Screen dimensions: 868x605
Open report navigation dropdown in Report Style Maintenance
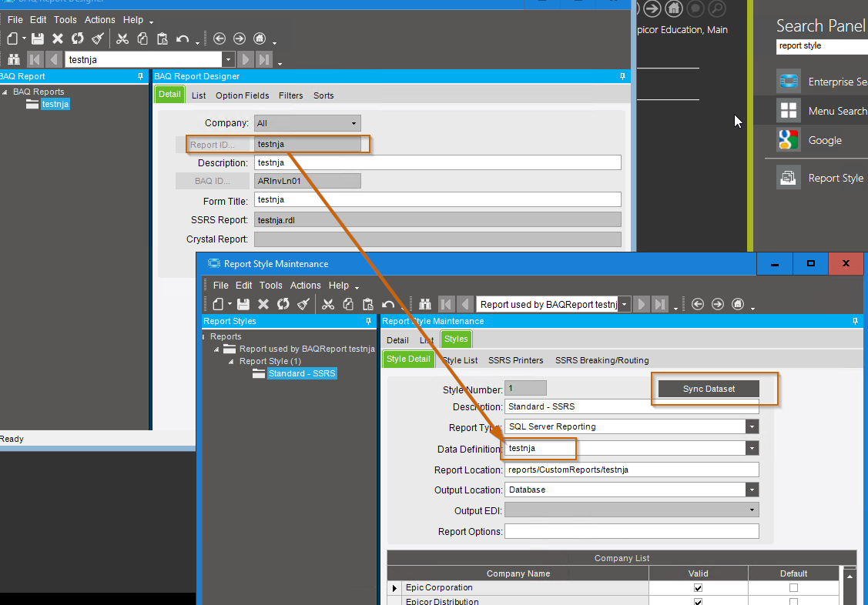625,304
